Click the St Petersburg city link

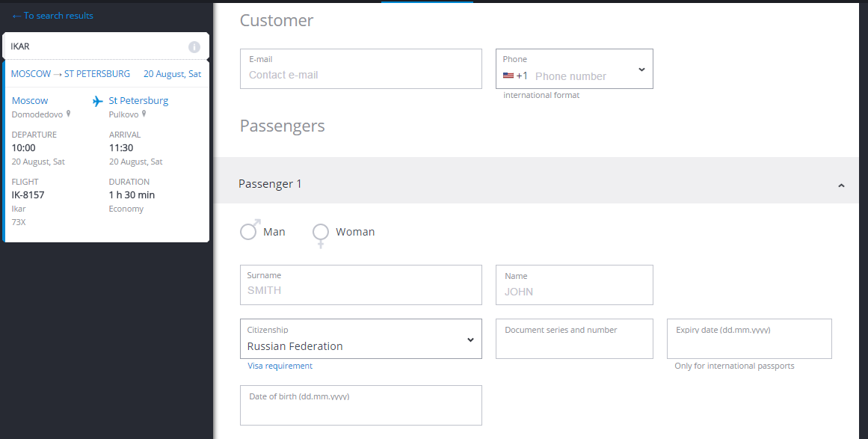(x=138, y=100)
